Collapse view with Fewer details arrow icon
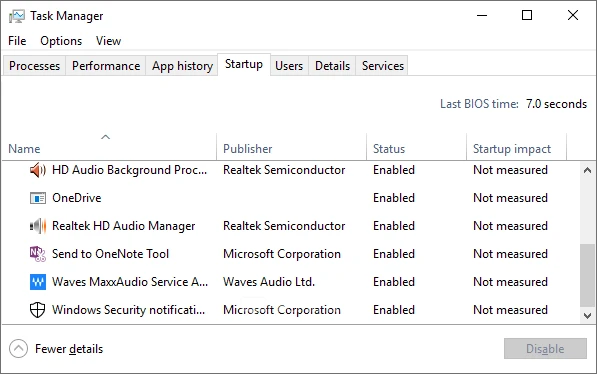 [x=18, y=348]
